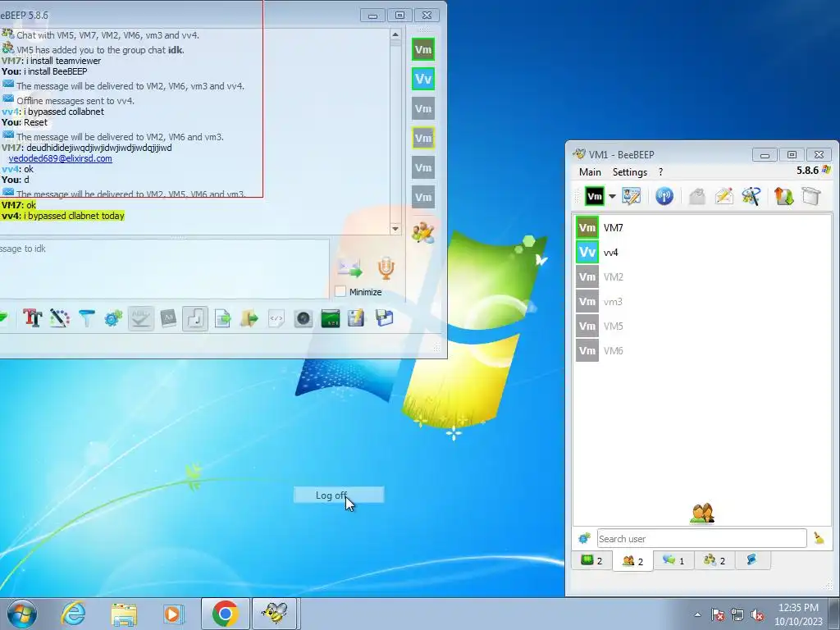This screenshot has height=630, width=840.
Task: Open chat settings blue gear in chat toolbar
Action: click(x=113, y=318)
